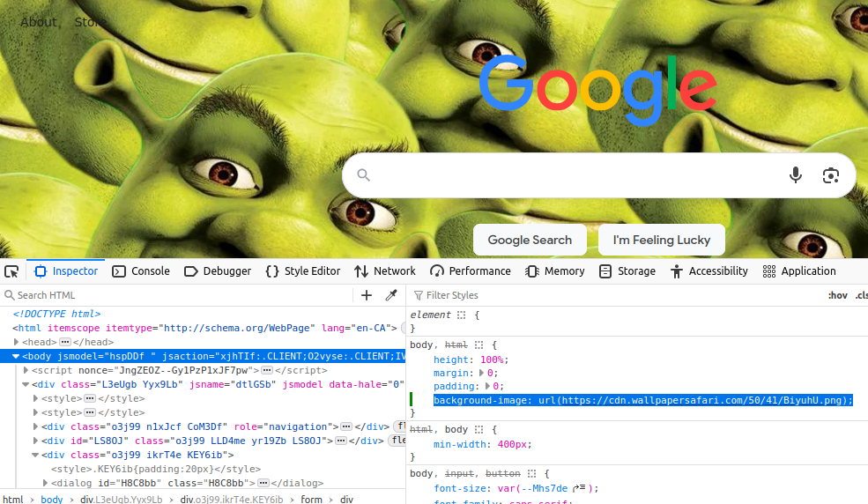
Task: Select the background-image url declaration
Action: pos(643,400)
